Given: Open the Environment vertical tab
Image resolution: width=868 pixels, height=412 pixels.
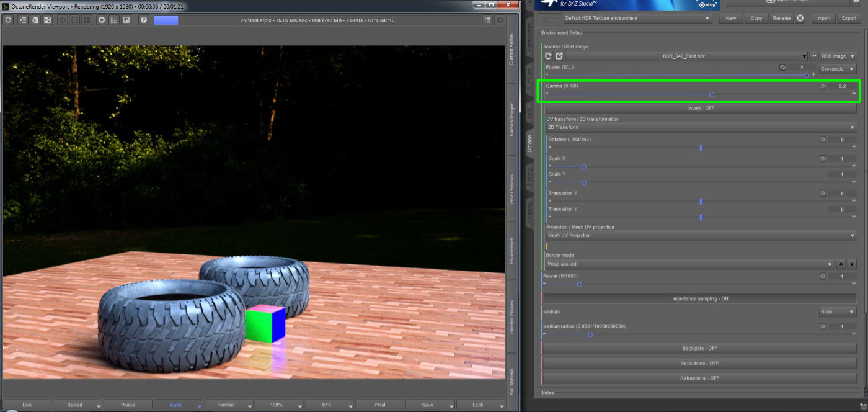Looking at the screenshot, I should point(511,251).
